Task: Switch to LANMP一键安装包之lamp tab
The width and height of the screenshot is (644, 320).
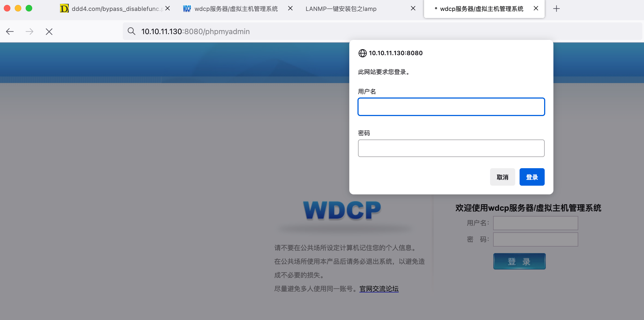Action: pos(341,9)
